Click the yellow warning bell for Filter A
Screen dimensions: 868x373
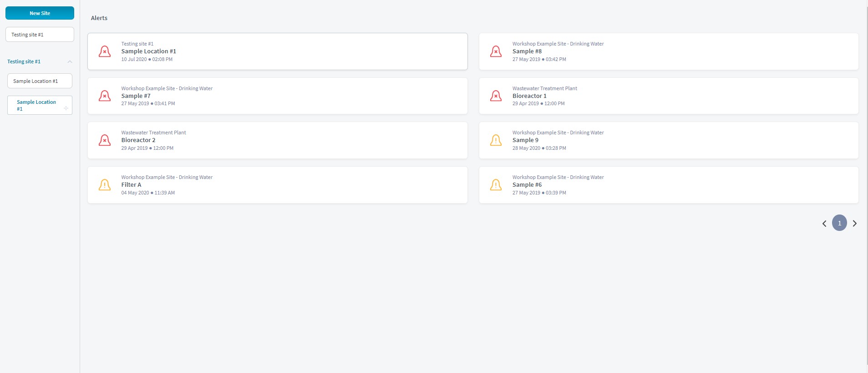pos(105,185)
